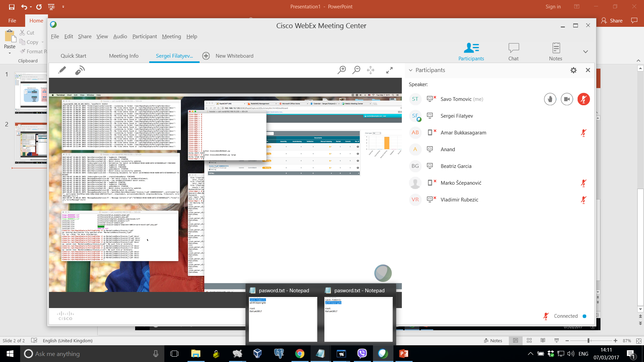Open PowerPoint comments icon
Viewport: 644px width, 362px height.
pyautogui.click(x=634, y=21)
